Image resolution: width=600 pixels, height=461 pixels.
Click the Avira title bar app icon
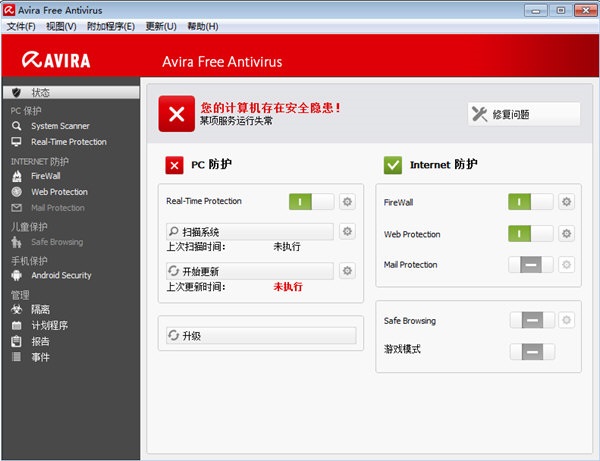click(9, 10)
